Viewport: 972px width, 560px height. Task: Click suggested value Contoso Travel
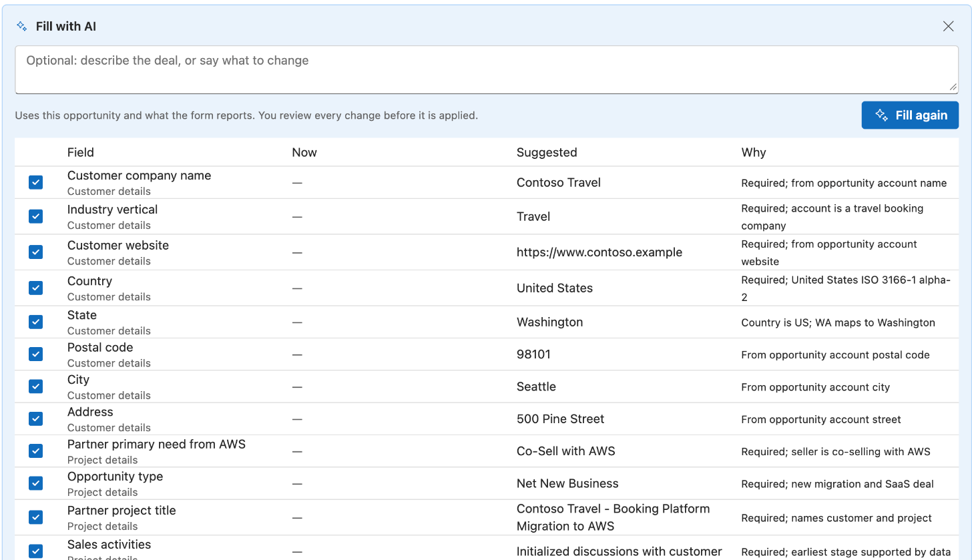[559, 182]
